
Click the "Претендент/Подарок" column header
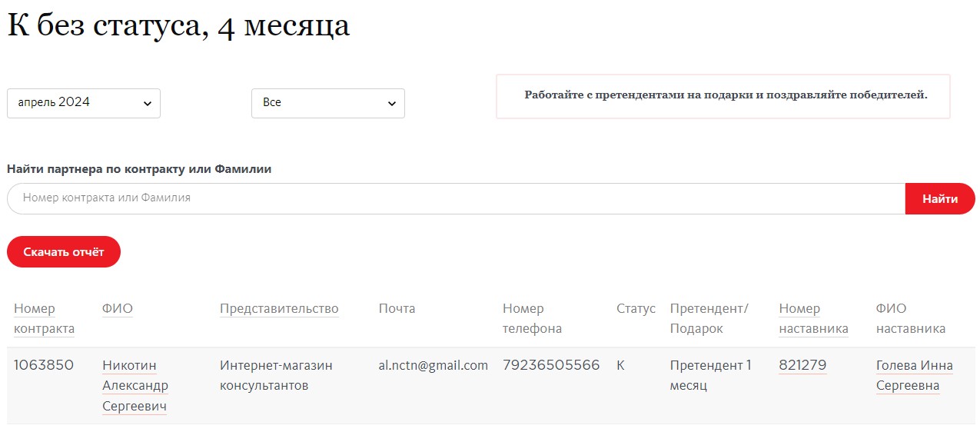(708, 318)
